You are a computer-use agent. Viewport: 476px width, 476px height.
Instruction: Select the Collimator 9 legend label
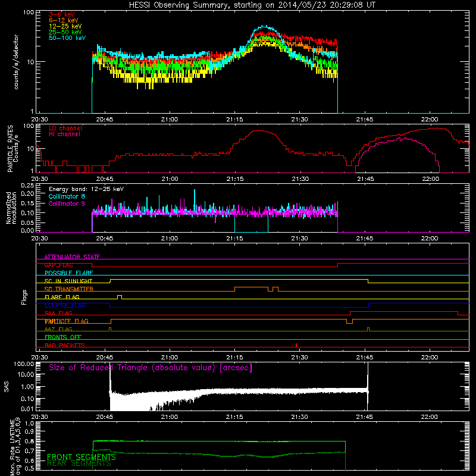tap(67, 203)
